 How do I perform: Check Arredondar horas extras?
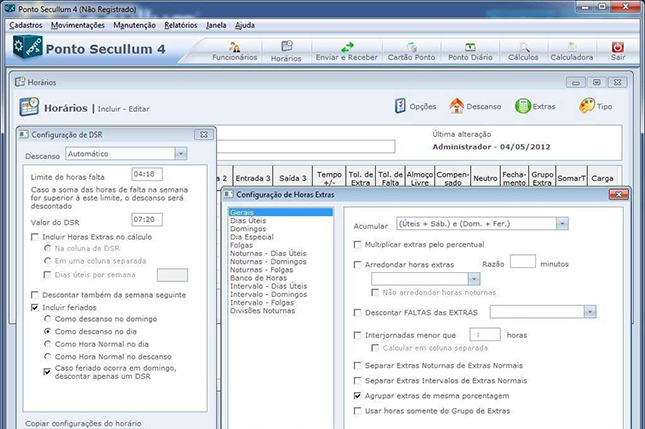pyautogui.click(x=357, y=264)
